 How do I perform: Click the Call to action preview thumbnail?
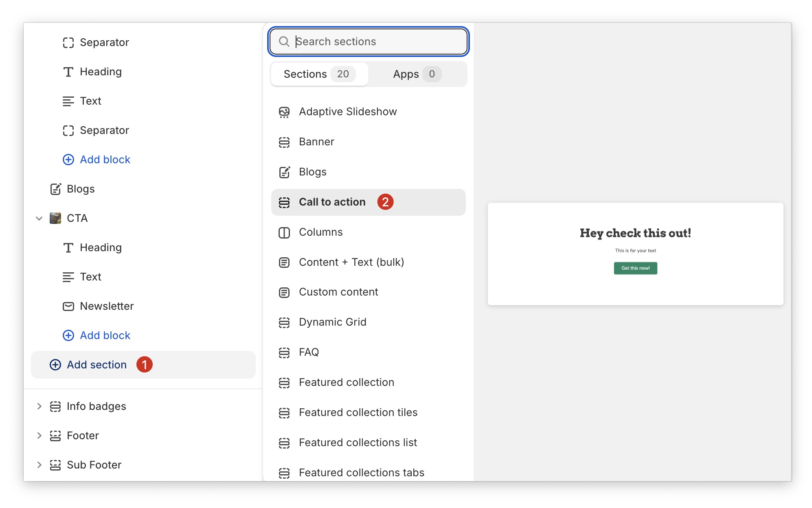coord(635,254)
